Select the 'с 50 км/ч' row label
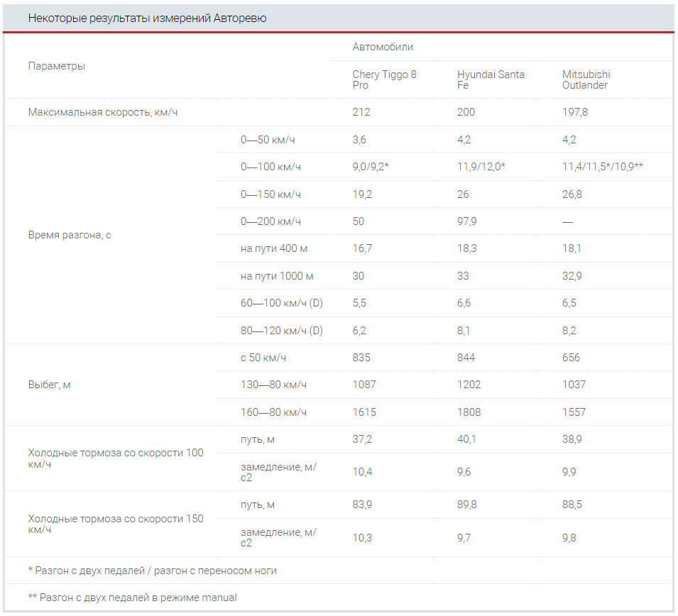The height and width of the screenshot is (616, 678). pyautogui.click(x=263, y=358)
